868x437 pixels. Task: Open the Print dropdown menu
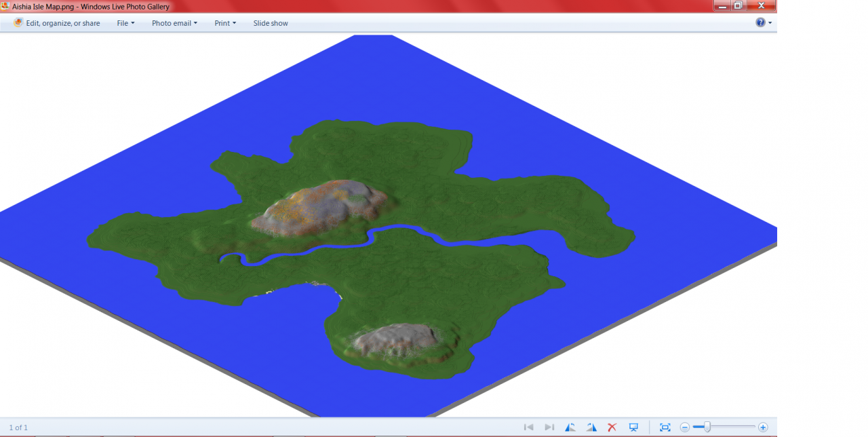click(224, 22)
